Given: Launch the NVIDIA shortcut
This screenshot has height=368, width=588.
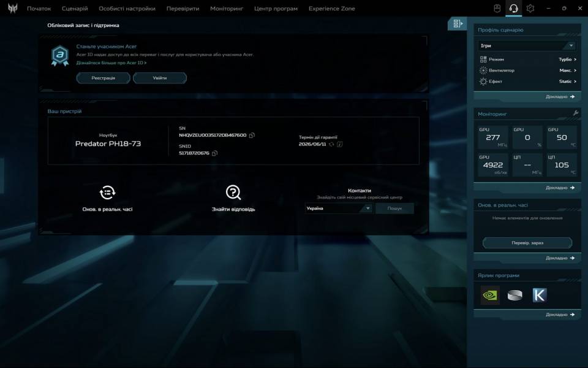Looking at the screenshot, I should coord(490,295).
